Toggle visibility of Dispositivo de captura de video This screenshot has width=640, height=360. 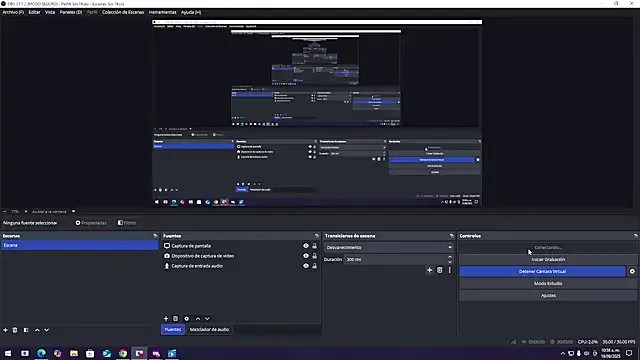306,256
